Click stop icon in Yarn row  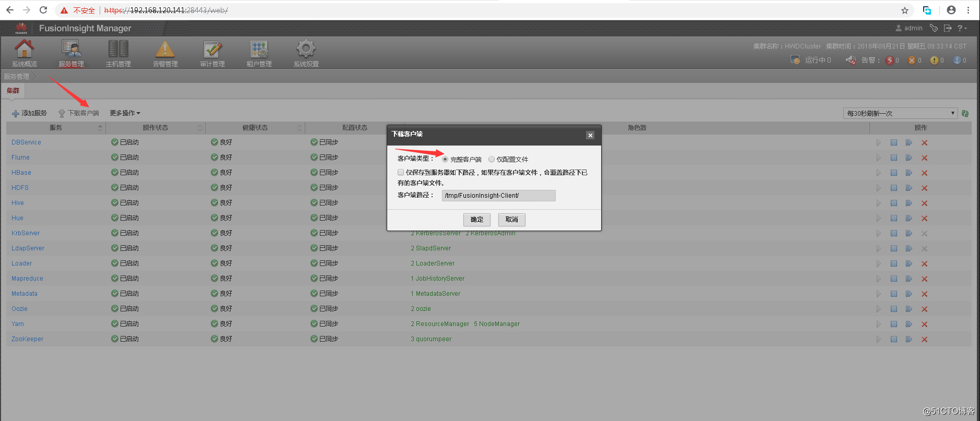pos(894,324)
